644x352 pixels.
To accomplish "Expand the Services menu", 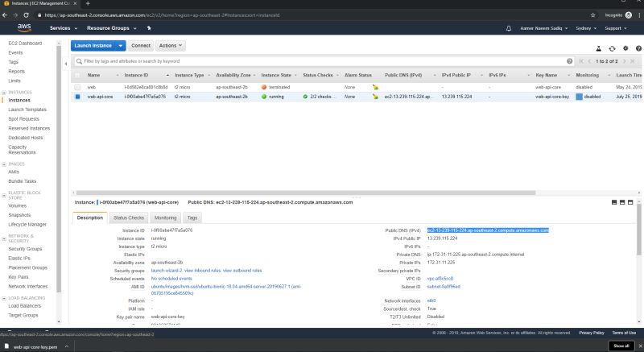I will [64, 28].
